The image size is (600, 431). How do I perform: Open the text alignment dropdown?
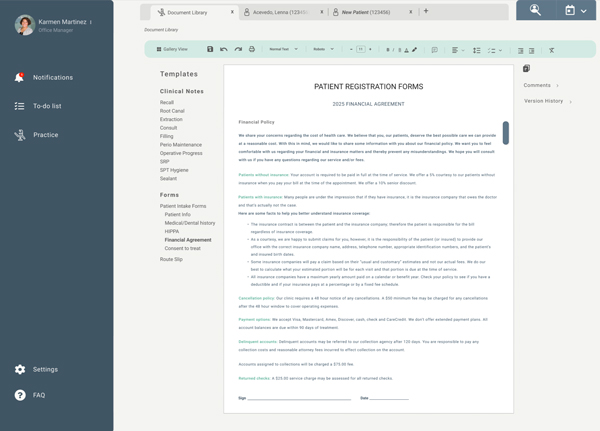point(458,50)
